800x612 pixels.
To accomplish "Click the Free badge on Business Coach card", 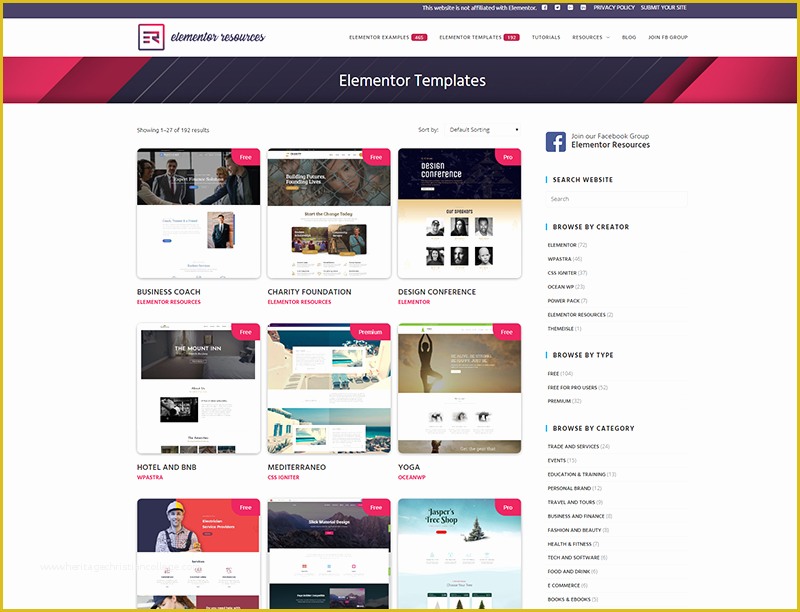I will coord(246,157).
